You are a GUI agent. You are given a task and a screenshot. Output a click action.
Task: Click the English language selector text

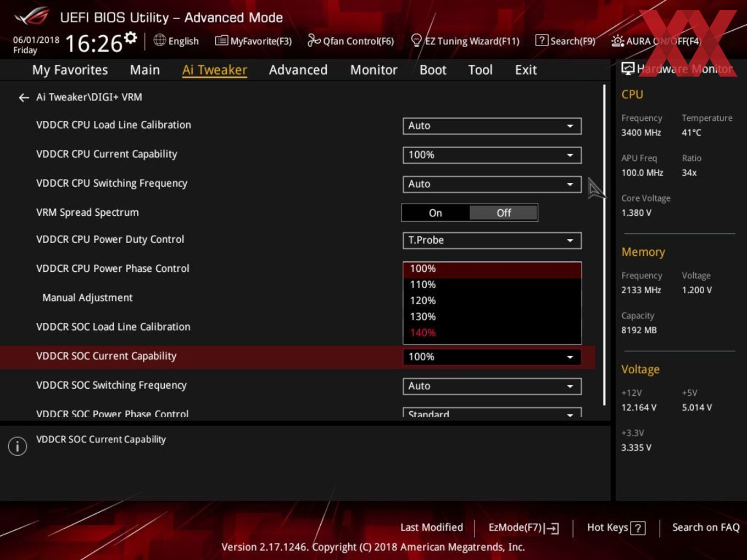point(183,41)
